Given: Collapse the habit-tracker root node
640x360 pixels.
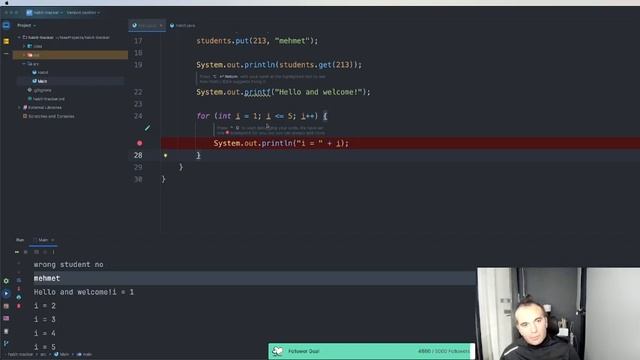Looking at the screenshot, I should (19, 38).
